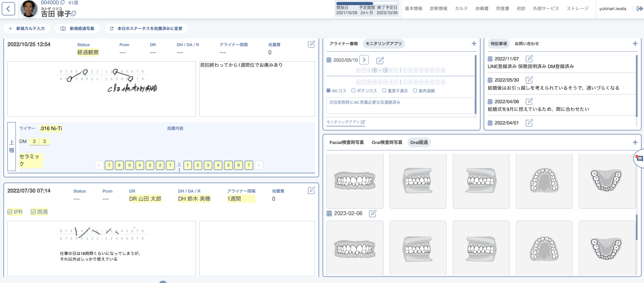Viewport: 644px width, 283px height.
Task: Add a new monitoring entry with plus
Action: (x=474, y=44)
